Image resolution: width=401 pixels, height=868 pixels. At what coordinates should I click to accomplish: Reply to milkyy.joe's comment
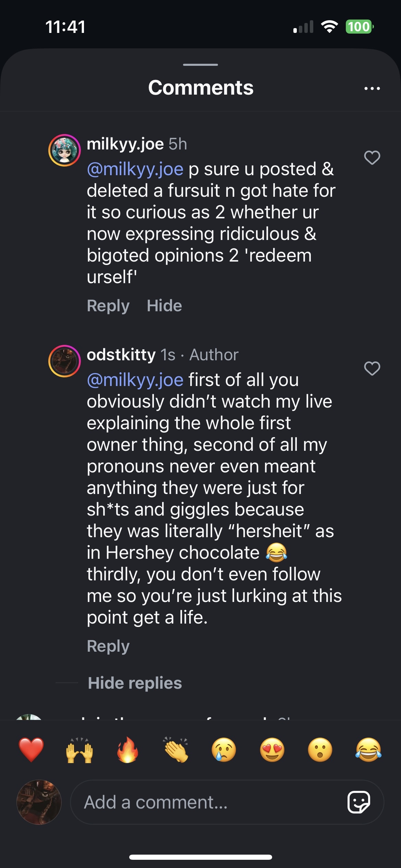[108, 305]
